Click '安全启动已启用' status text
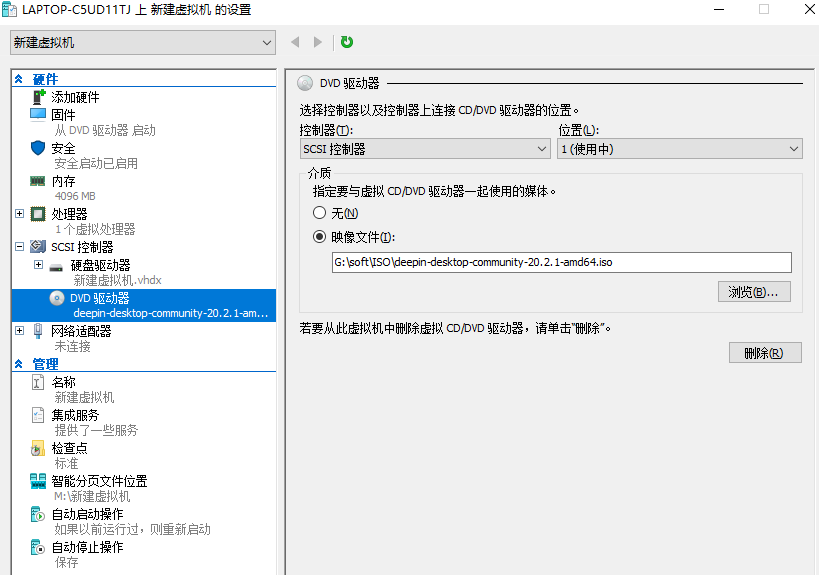Screen dimensions: 819x575 pos(96,163)
